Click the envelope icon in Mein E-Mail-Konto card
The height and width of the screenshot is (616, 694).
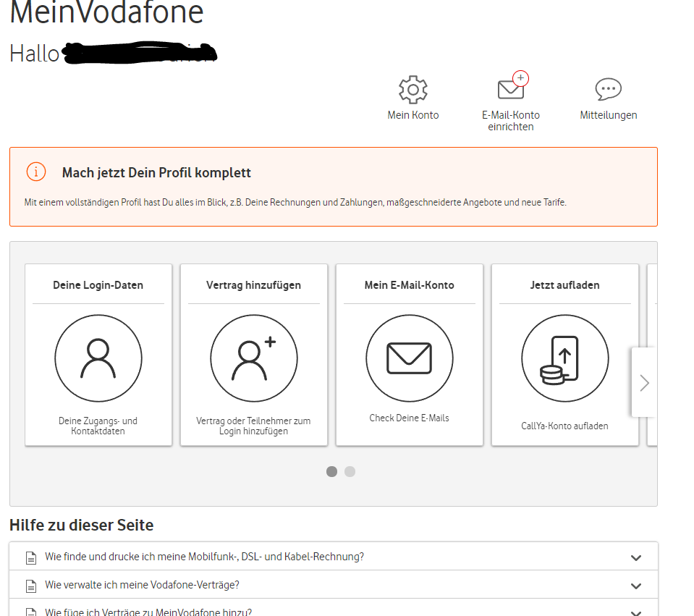410,358
